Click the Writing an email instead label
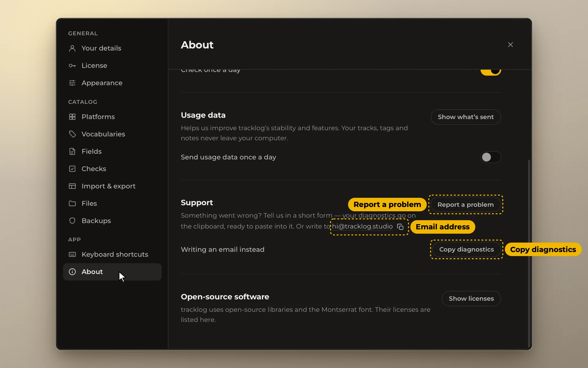This screenshot has width=588, height=368. [x=222, y=250]
